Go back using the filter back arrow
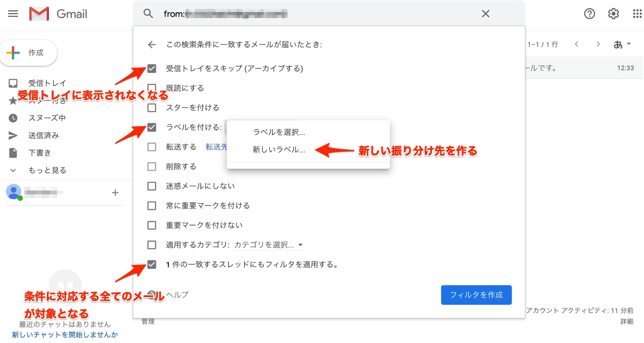This screenshot has height=343, width=644. click(x=152, y=44)
